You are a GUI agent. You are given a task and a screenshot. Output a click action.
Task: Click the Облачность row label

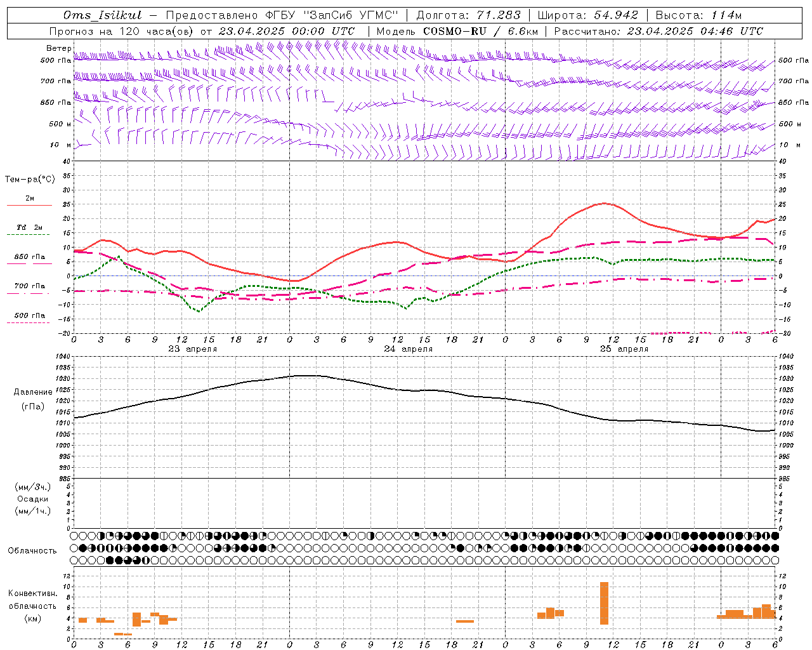click(32, 550)
